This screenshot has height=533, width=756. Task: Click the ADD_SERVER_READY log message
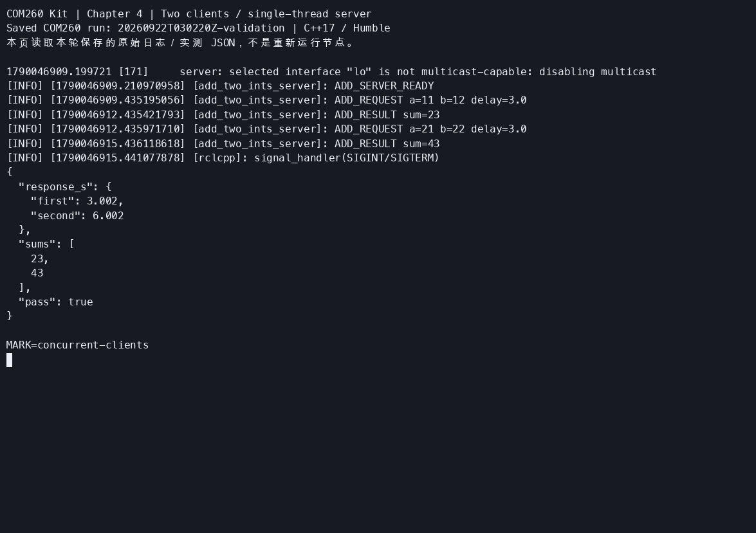pyautogui.click(x=384, y=86)
